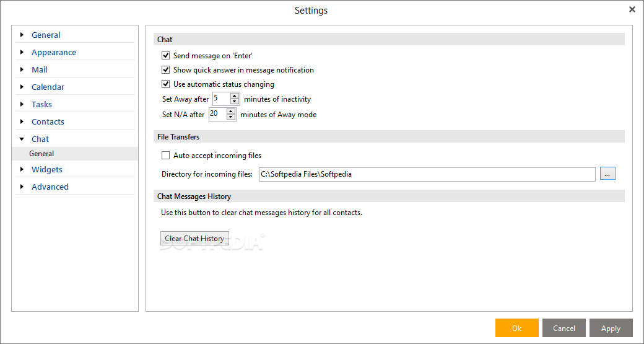Click the Set Away minutes value field
This screenshot has height=344, width=644.
[x=222, y=99]
